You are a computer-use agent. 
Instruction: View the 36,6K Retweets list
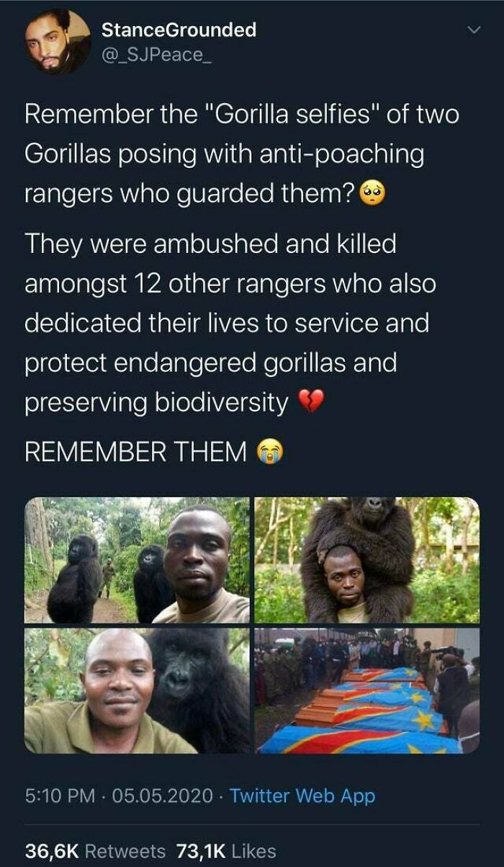(x=95, y=850)
